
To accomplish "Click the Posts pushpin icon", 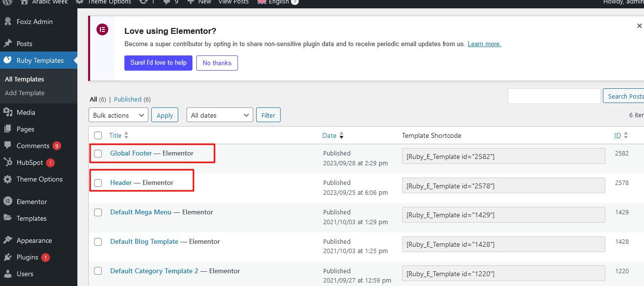I will pyautogui.click(x=7, y=44).
